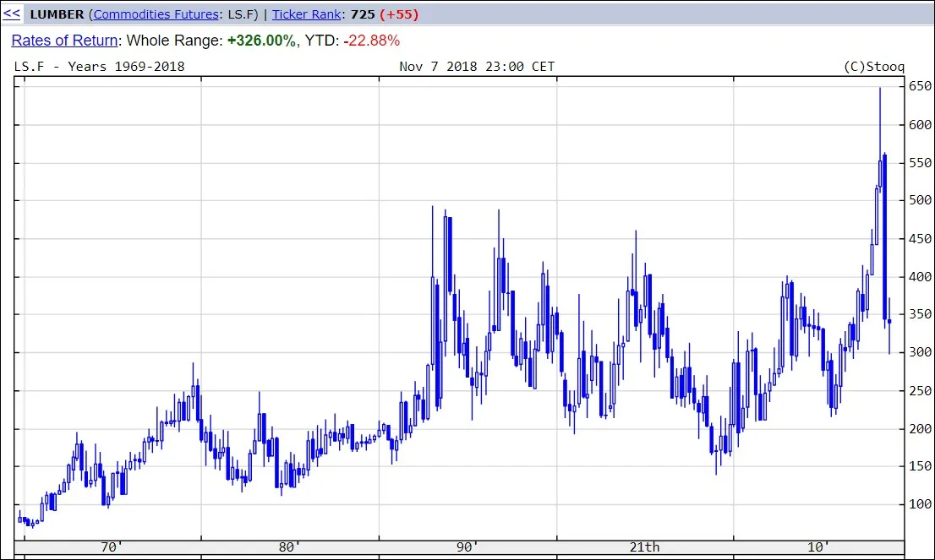Open the Rates of Return link

[x=64, y=41]
